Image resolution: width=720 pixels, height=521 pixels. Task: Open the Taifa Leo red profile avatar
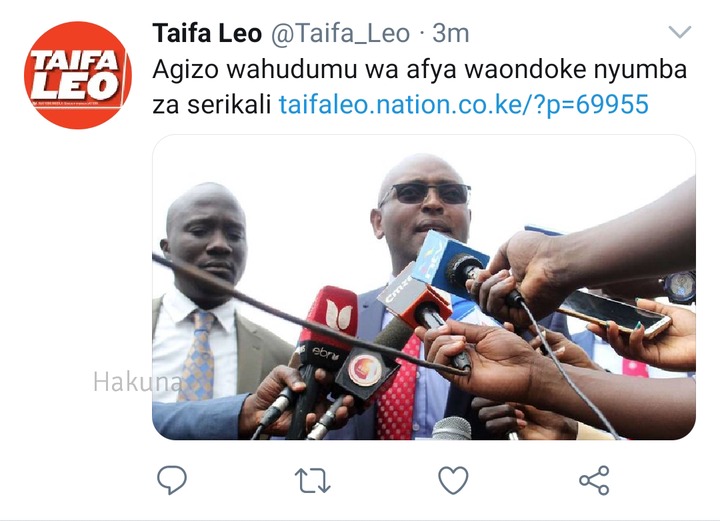[78, 75]
